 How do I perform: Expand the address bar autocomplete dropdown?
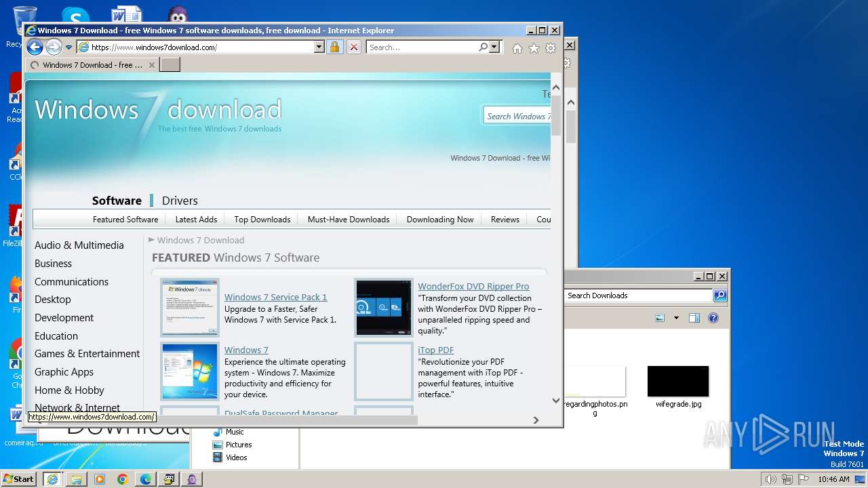pos(319,47)
